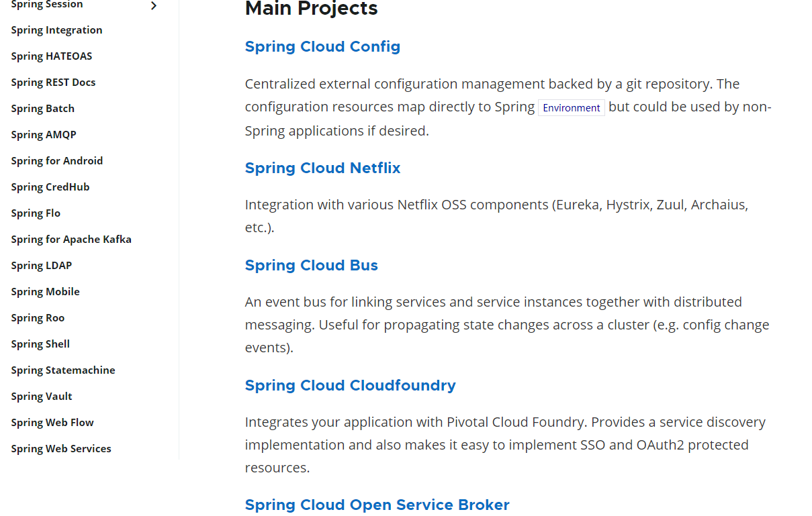The image size is (812, 516).
Task: Open Spring Roo project link
Action: [38, 318]
